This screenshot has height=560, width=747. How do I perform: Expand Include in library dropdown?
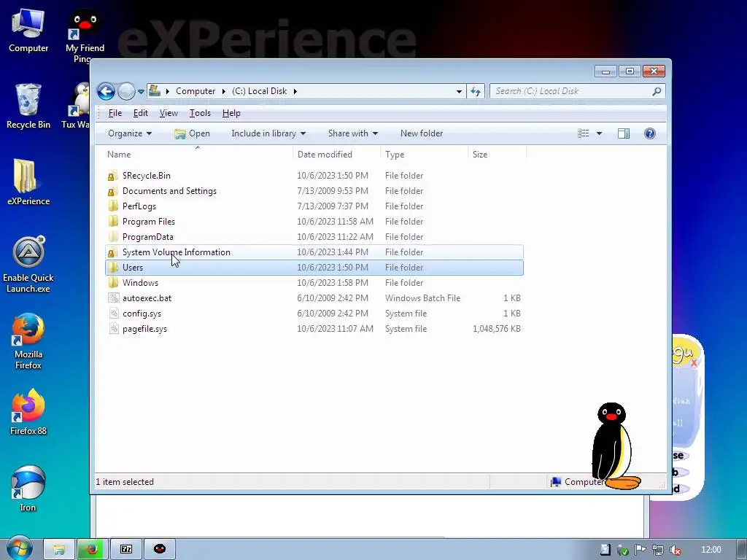coord(268,133)
